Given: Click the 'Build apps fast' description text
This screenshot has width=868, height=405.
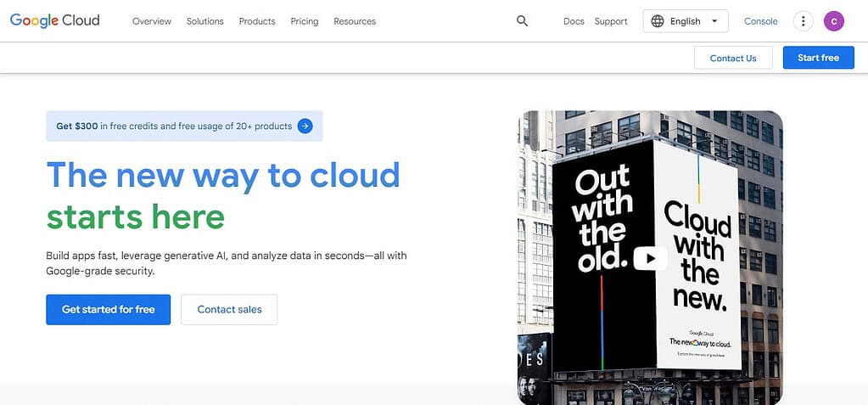Looking at the screenshot, I should 227,264.
